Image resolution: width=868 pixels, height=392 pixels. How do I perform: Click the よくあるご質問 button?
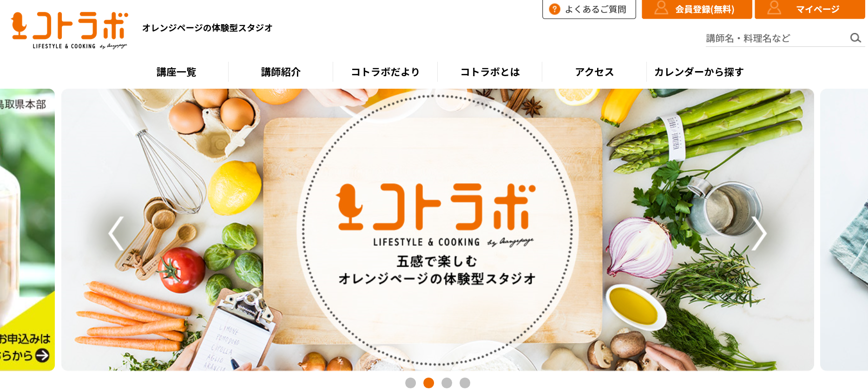point(589,9)
